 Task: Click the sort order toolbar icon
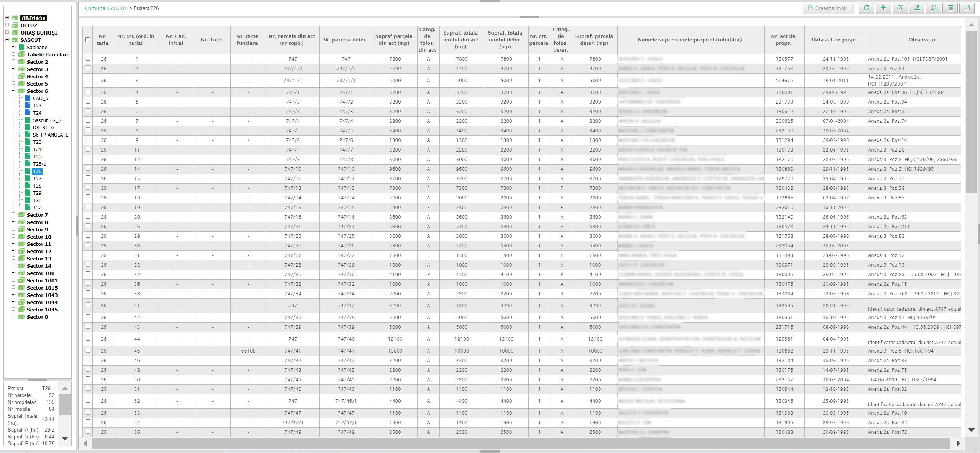pyautogui.click(x=933, y=8)
